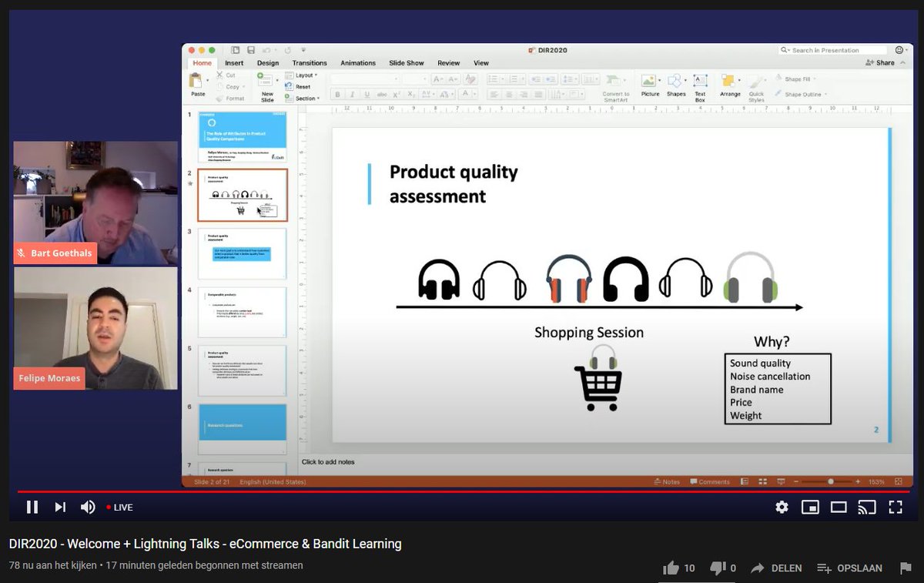Open YouTube player settings gear

point(782,507)
